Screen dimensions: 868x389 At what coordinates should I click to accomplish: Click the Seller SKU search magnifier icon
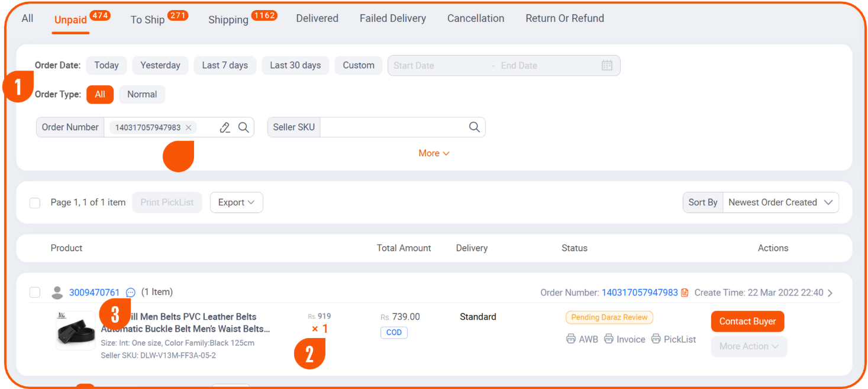coord(474,127)
